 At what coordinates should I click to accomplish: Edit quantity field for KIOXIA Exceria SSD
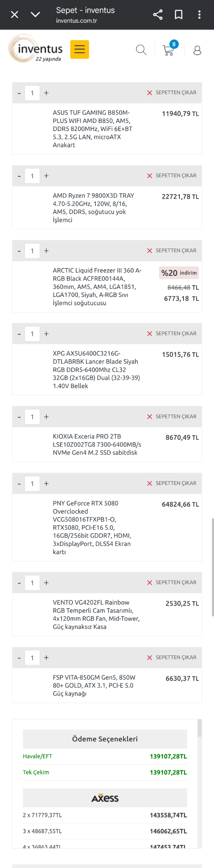(32, 417)
